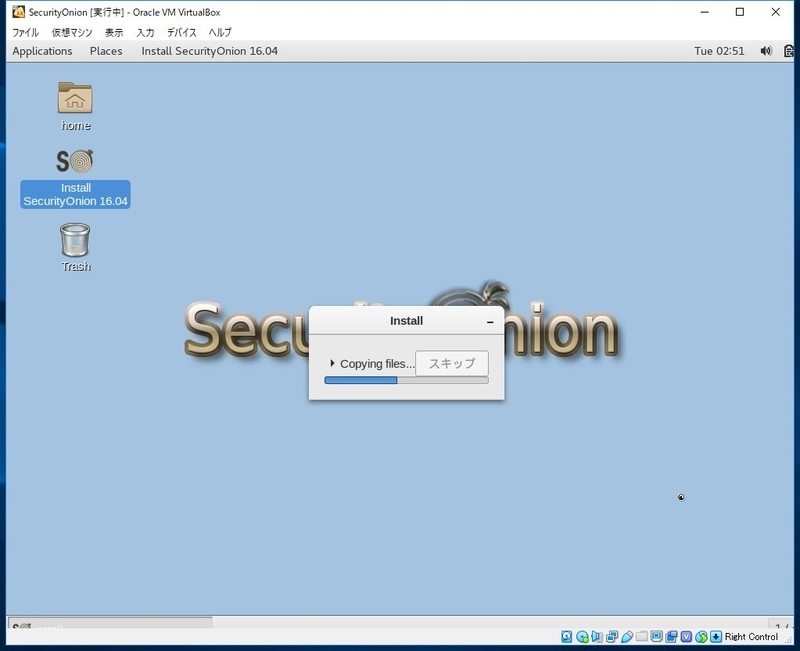Click the mouse integration status icon

tap(702, 636)
